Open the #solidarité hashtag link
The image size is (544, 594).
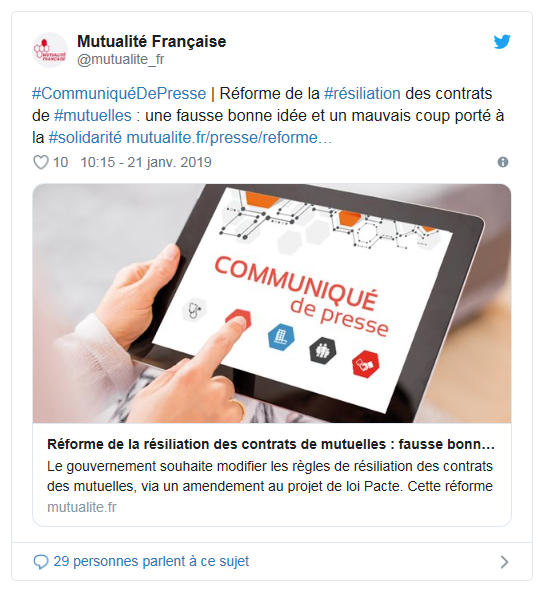pyautogui.click(x=85, y=138)
